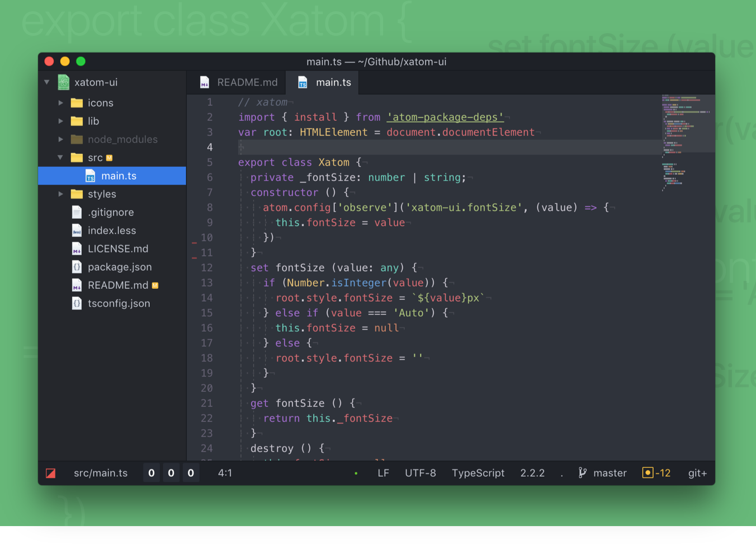Click the package.json braces icon
This screenshot has height=544, width=756.
[77, 267]
